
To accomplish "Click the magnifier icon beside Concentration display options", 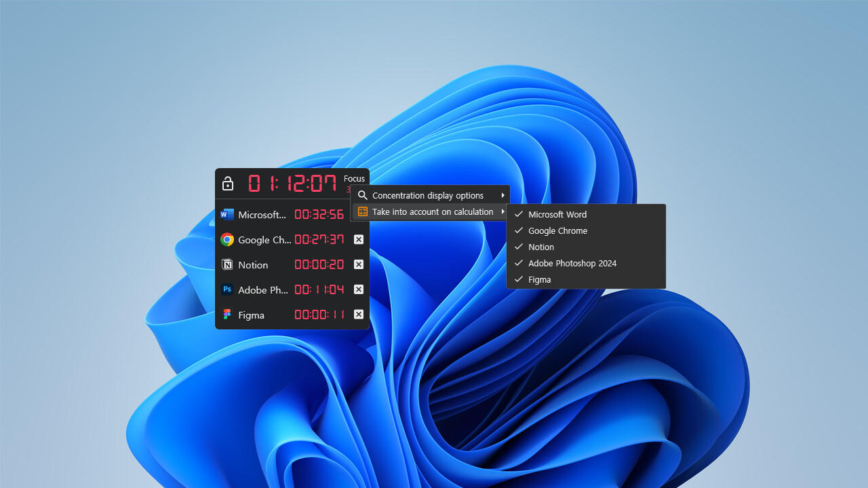I will pyautogui.click(x=362, y=195).
